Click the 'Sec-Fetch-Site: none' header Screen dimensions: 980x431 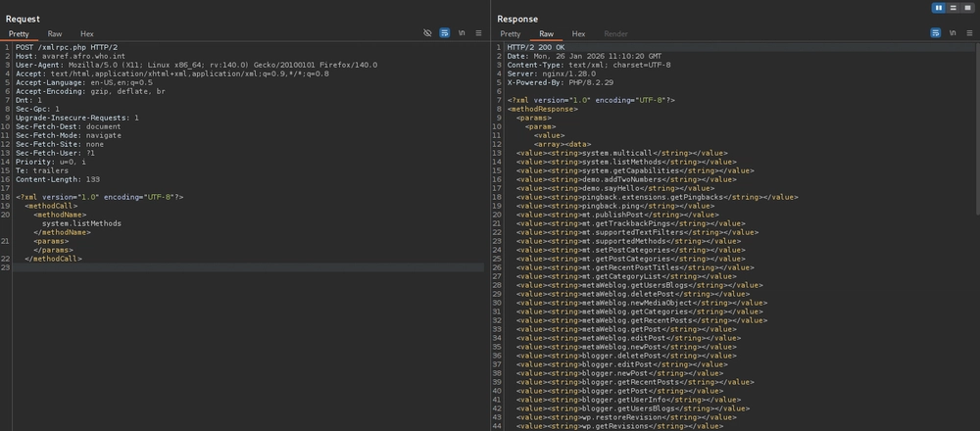pos(60,144)
